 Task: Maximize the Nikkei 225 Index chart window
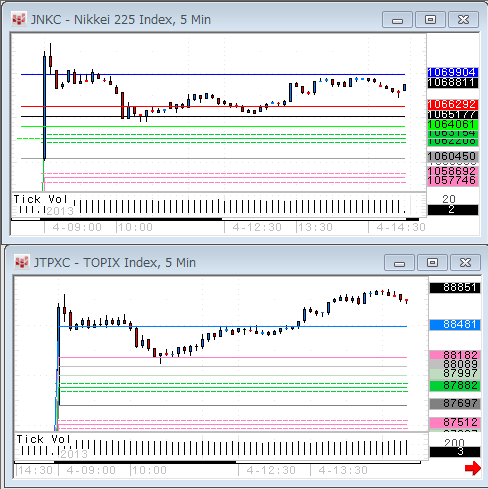point(430,20)
